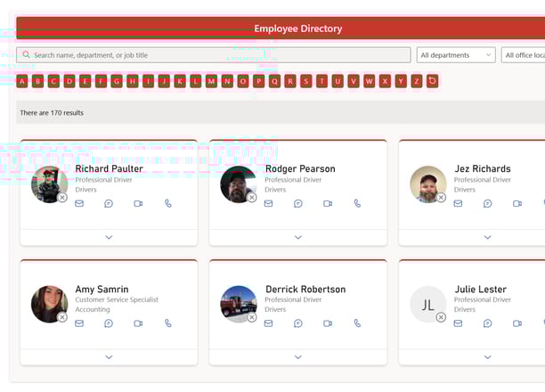Click Richard Paulter's profile photo

point(49,184)
